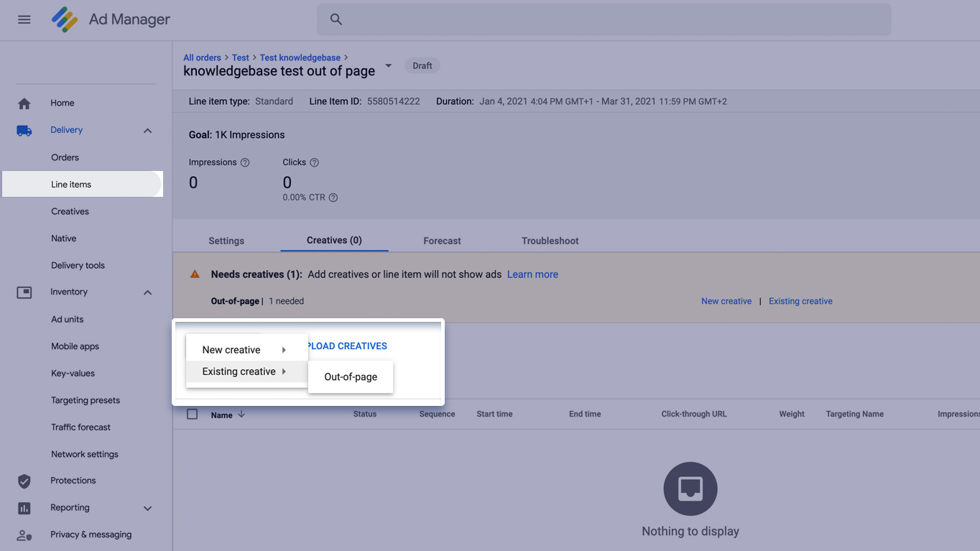Viewport: 980px width, 551px height.
Task: Open Orders in sidebar
Action: [x=65, y=157]
